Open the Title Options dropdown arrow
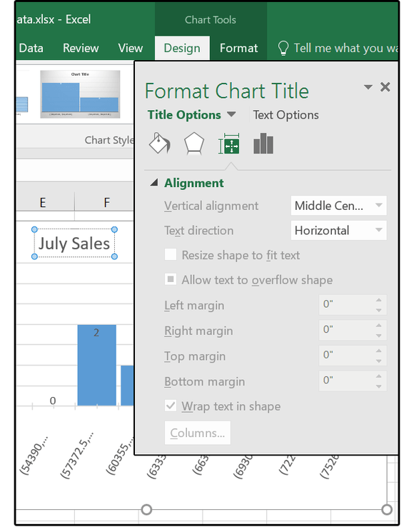 (x=231, y=114)
